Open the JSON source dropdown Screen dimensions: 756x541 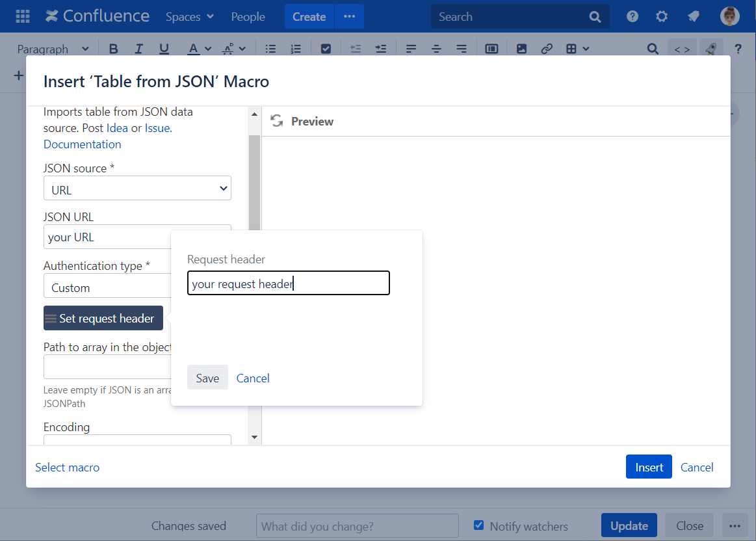tap(137, 189)
